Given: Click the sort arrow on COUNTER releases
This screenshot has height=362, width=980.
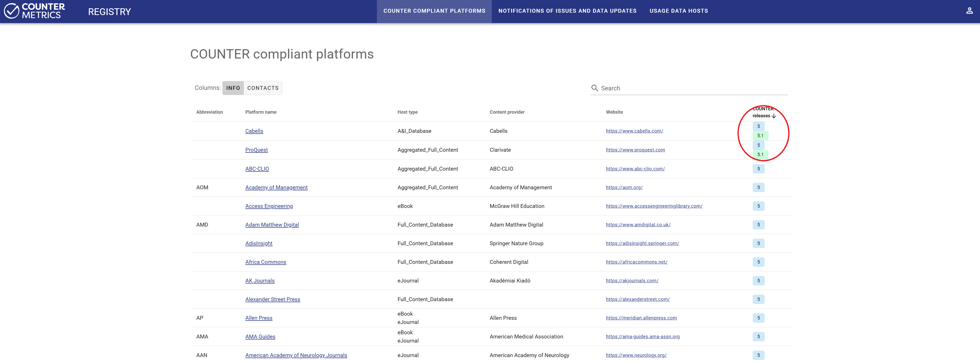Looking at the screenshot, I should point(774,116).
